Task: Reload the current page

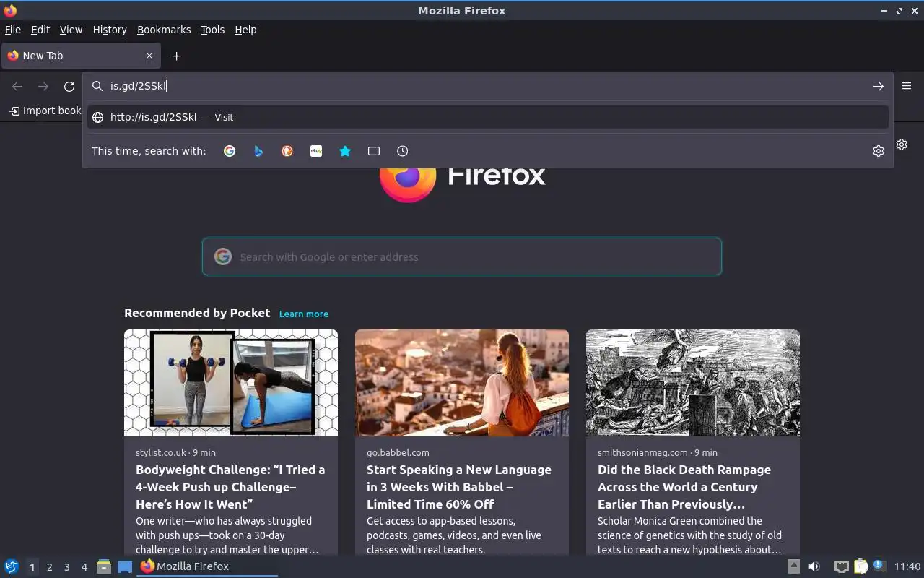Action: click(x=69, y=86)
